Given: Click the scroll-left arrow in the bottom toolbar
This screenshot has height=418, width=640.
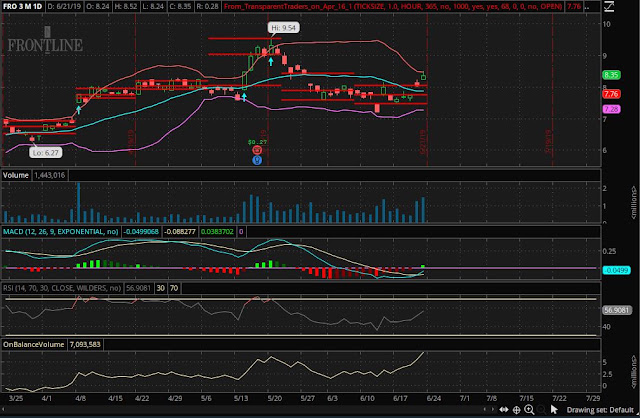Looking at the screenshot, I should (484, 409).
